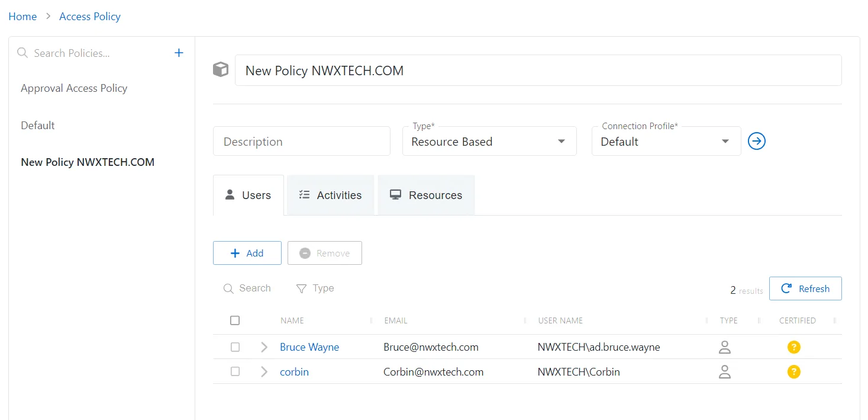Open the Connection Profile dropdown showing Default
The image size is (868, 420).
tap(666, 141)
